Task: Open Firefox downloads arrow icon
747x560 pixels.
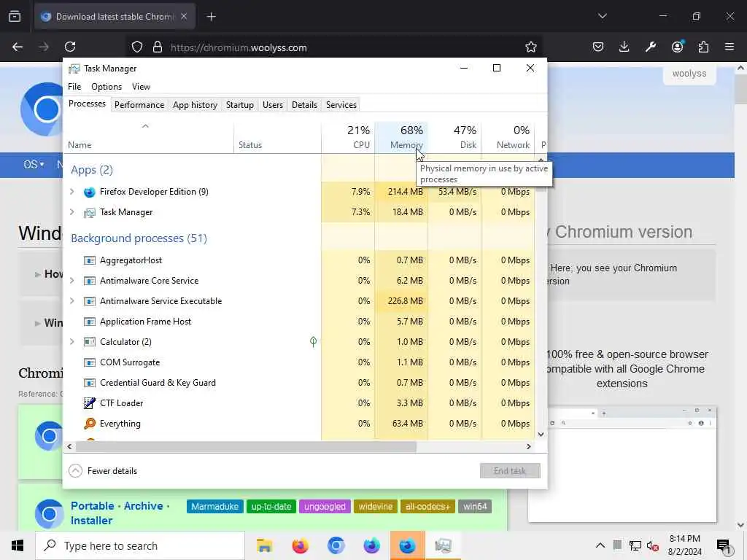Action: click(624, 47)
